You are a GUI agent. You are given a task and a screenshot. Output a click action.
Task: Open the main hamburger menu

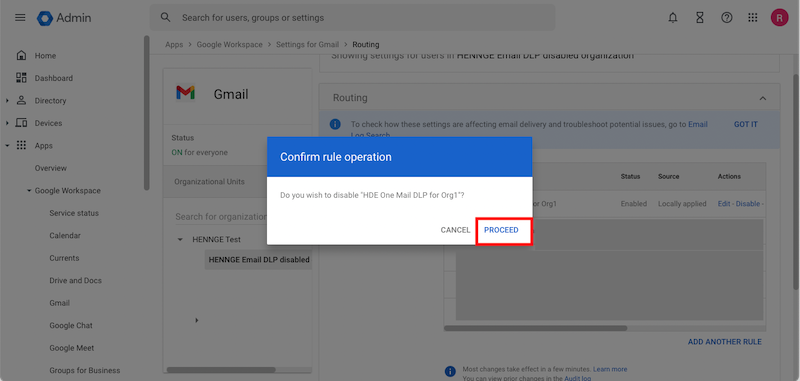(x=20, y=18)
